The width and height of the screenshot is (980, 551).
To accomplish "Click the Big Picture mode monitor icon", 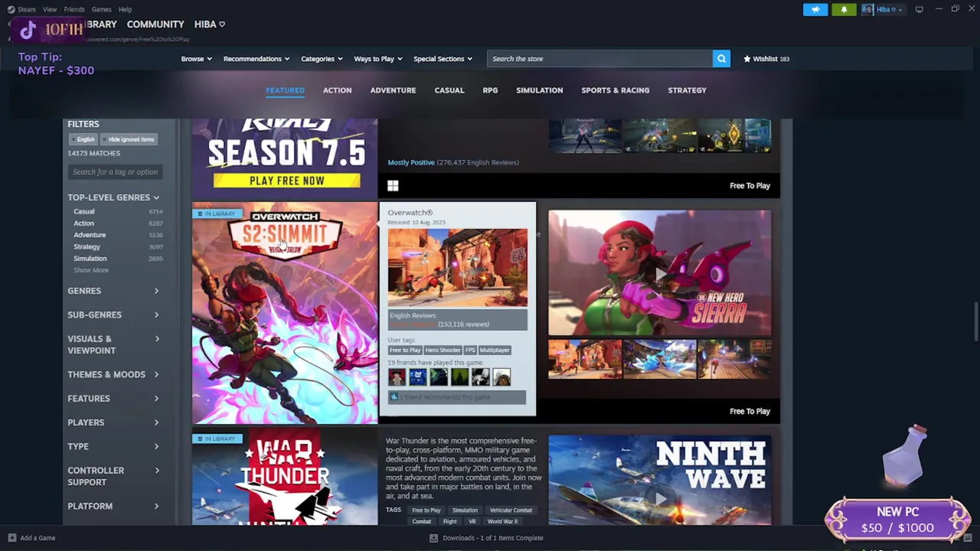I will pyautogui.click(x=919, y=9).
